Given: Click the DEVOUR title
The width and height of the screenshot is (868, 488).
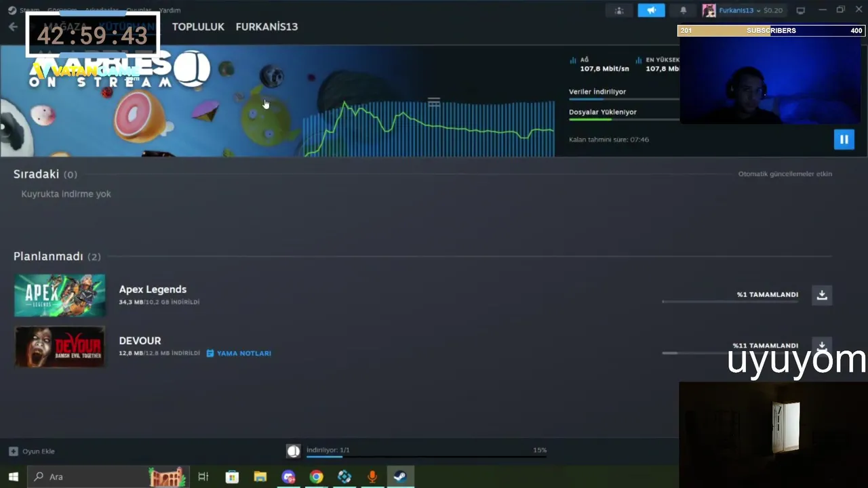Looking at the screenshot, I should 140,341.
